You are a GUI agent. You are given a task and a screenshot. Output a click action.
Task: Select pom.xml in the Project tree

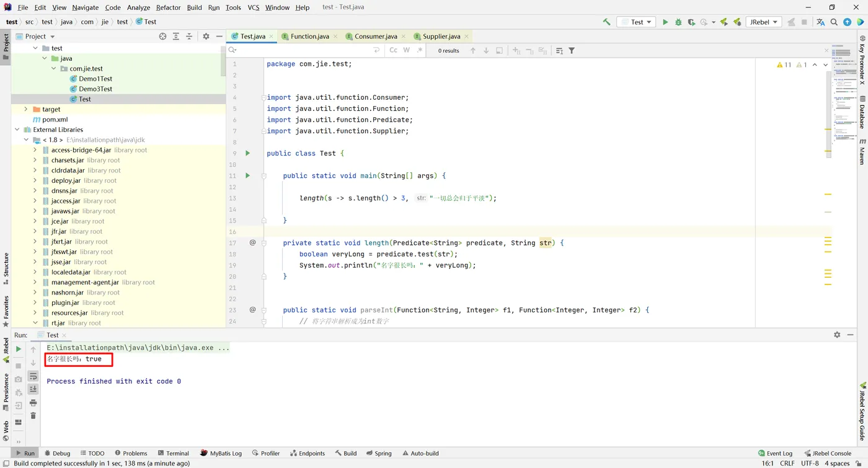point(55,120)
